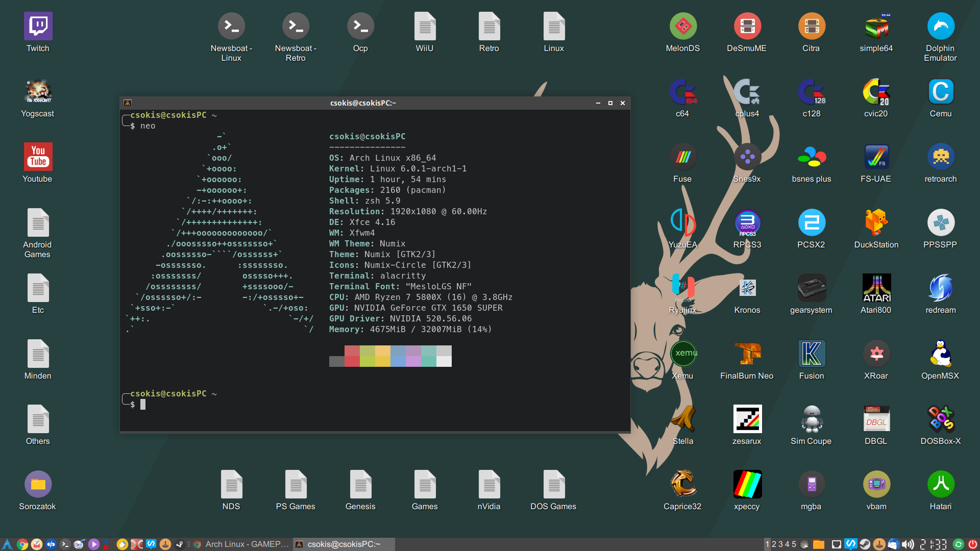Switch to the Arch Linux - GAMEP… Chrome window
Image resolution: width=980 pixels, height=551 pixels.
point(241,544)
